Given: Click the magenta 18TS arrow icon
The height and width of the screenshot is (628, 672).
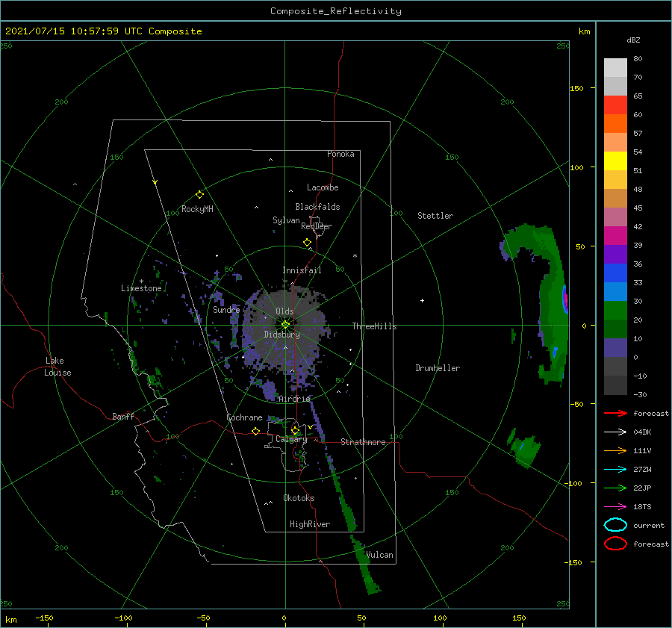Looking at the screenshot, I should tap(615, 507).
